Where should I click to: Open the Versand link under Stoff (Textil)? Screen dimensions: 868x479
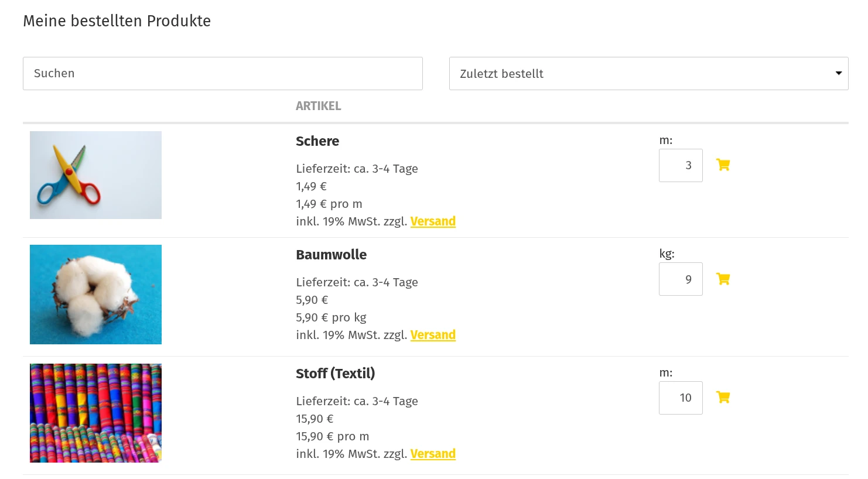pos(433,454)
